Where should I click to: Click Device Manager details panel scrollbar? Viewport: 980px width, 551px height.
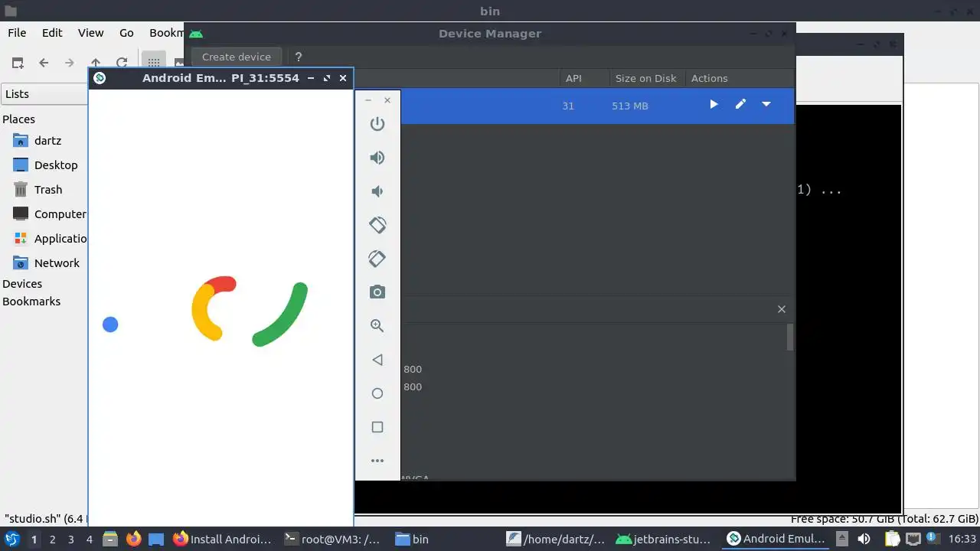pyautogui.click(x=790, y=337)
